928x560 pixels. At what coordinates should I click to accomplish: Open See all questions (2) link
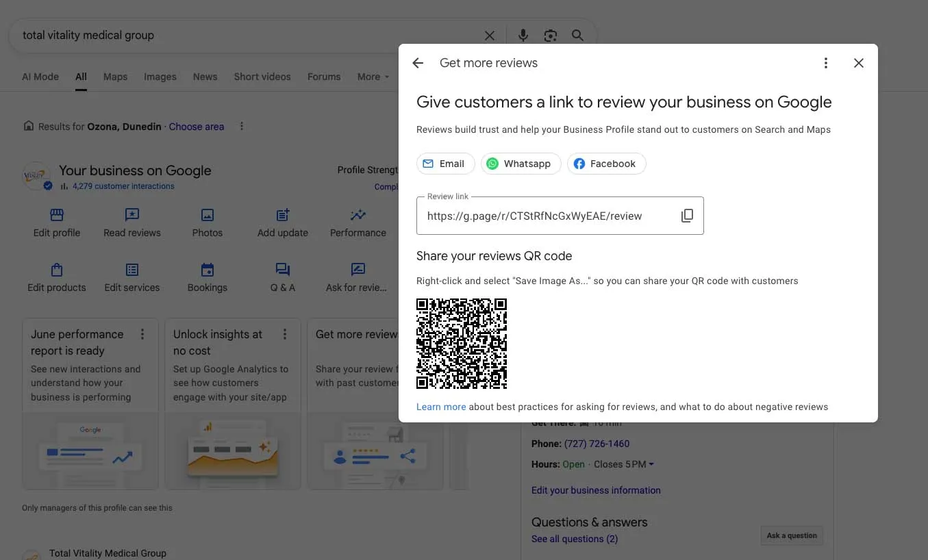pos(575,539)
